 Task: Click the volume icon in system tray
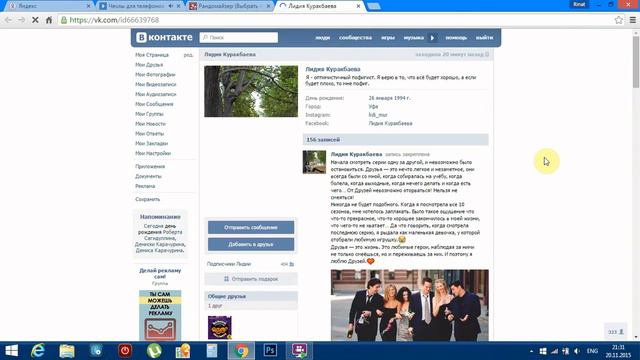tap(577, 351)
